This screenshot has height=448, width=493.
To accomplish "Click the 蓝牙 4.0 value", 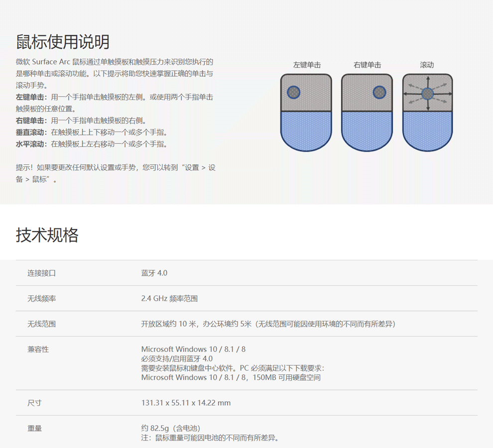I will point(154,273).
